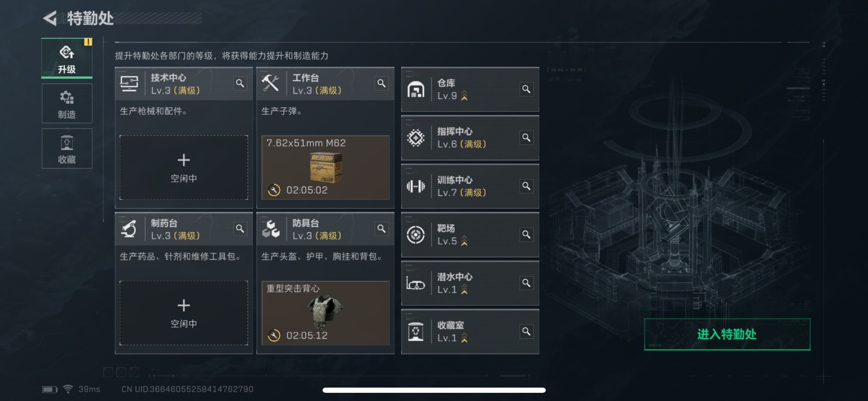Go back using the arrow beside 特勤处
Viewport: 868px width, 401px height.
[50, 18]
